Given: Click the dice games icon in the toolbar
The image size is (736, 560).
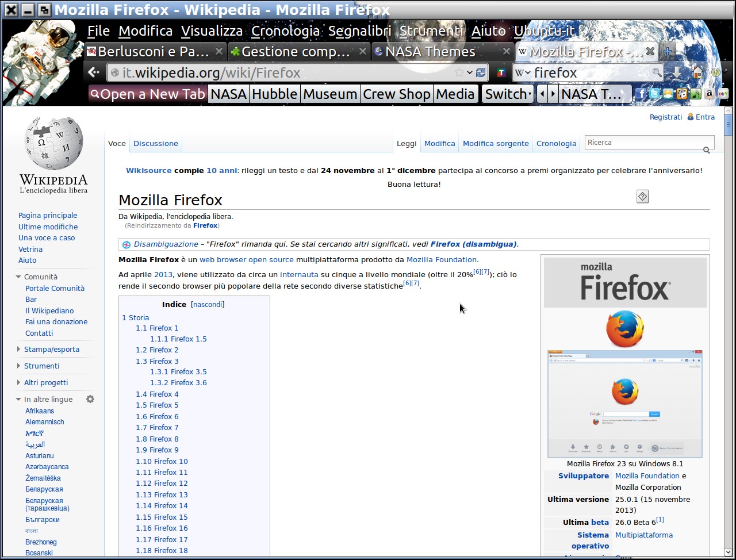Looking at the screenshot, I should [x=682, y=94].
